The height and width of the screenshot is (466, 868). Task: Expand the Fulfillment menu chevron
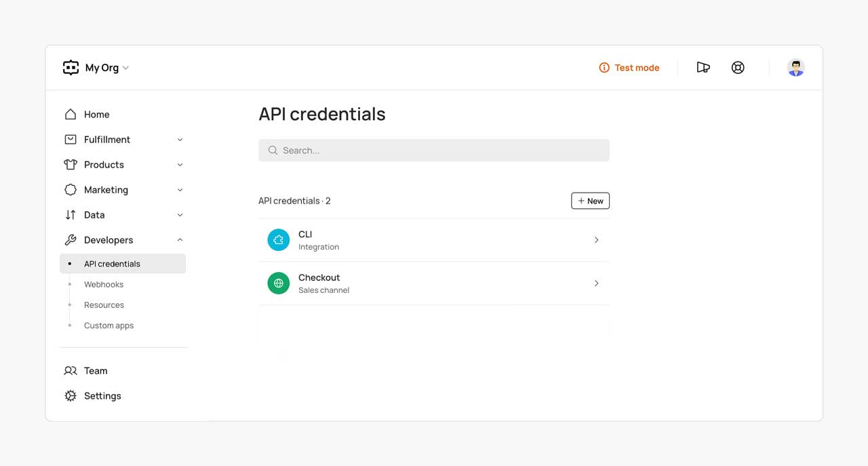click(x=180, y=140)
